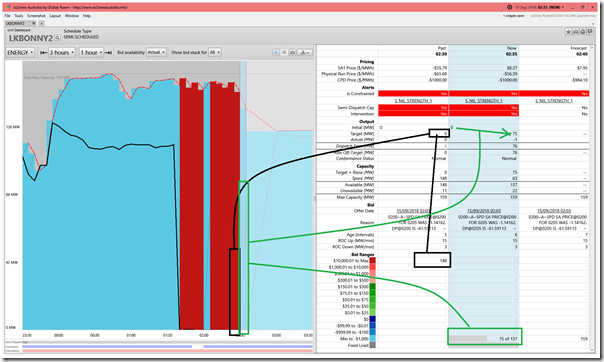Open the Tools menu
This screenshot has height=362, width=604.
18,16
